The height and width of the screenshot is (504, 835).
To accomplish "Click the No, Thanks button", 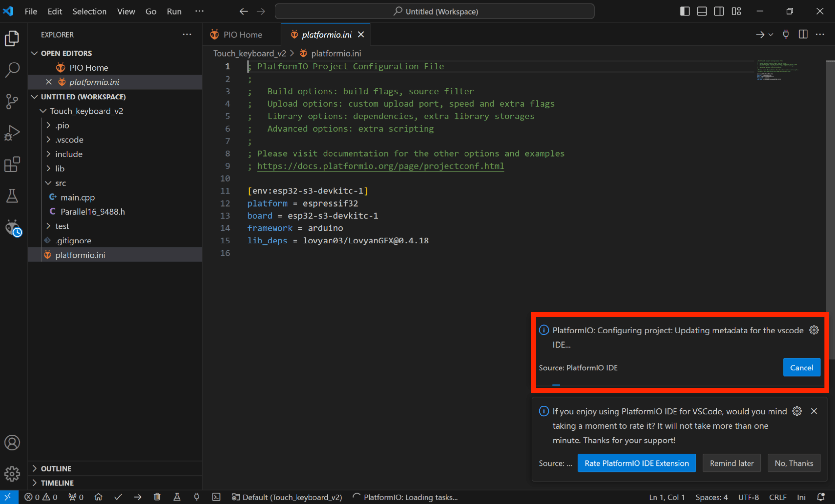I will [x=794, y=463].
